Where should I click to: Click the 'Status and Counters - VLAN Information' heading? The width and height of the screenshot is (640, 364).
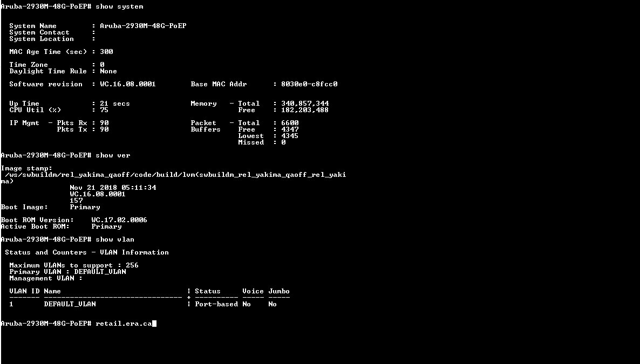point(86,252)
